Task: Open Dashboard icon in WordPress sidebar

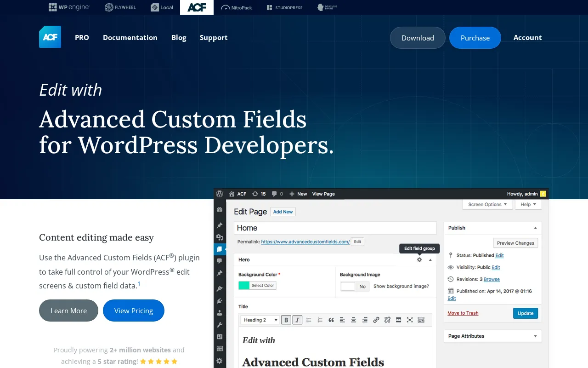Action: point(220,209)
